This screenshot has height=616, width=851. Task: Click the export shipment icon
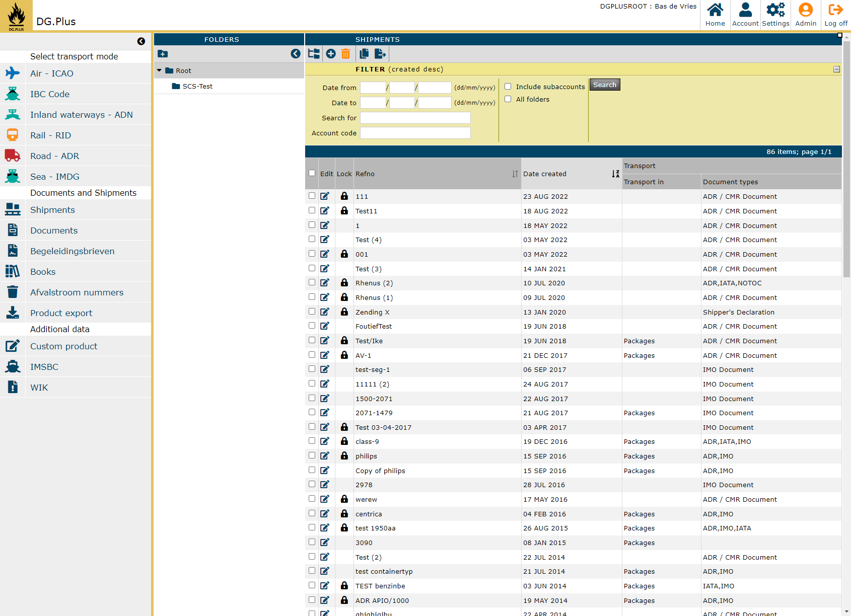point(380,54)
